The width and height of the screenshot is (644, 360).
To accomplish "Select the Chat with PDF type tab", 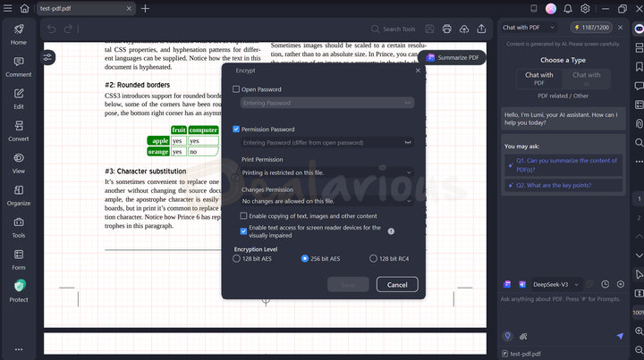I will tap(539, 79).
